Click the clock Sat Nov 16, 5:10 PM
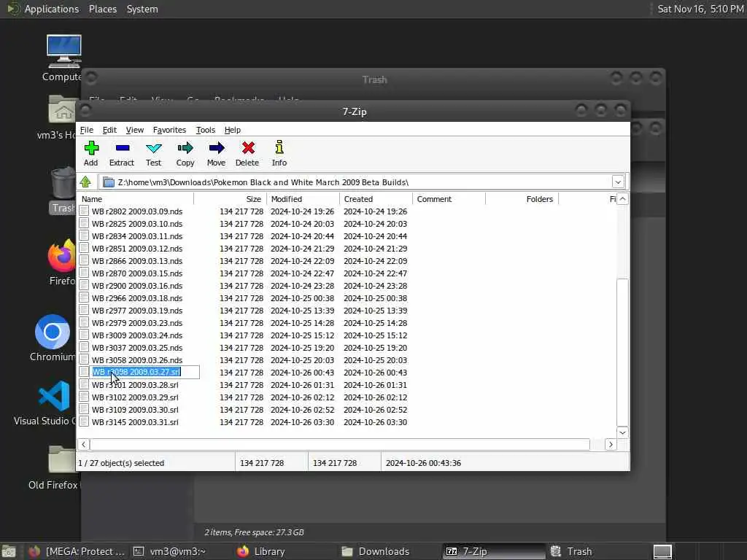The height and width of the screenshot is (560, 747). [700, 9]
